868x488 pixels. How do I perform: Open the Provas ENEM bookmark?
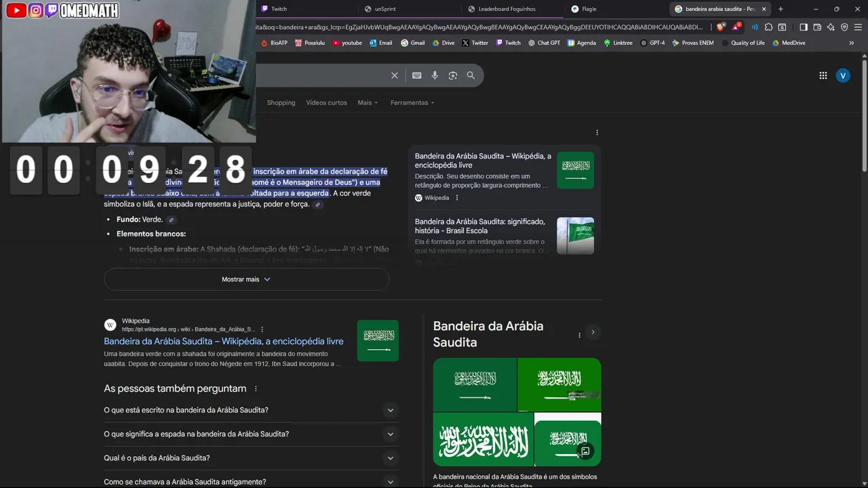click(x=693, y=43)
